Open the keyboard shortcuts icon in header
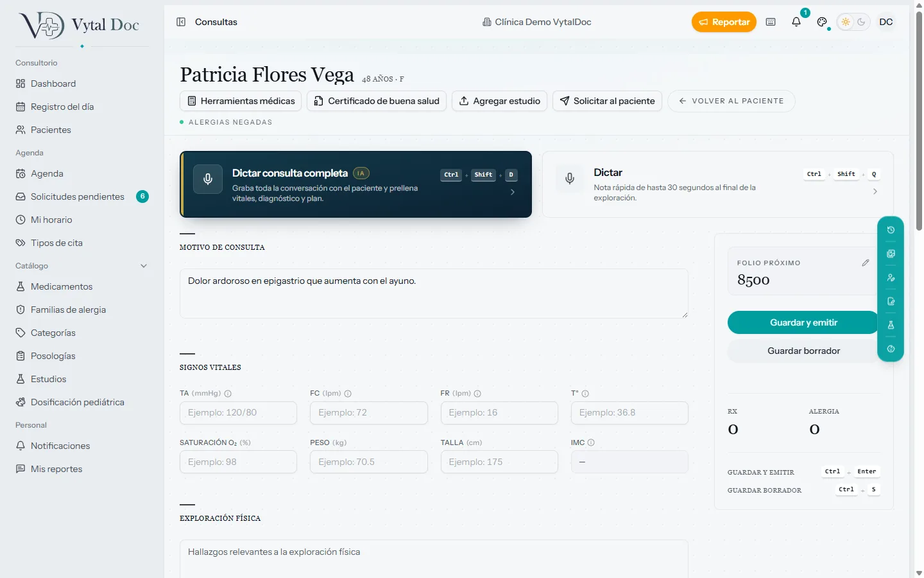This screenshot has width=924, height=578. click(771, 22)
